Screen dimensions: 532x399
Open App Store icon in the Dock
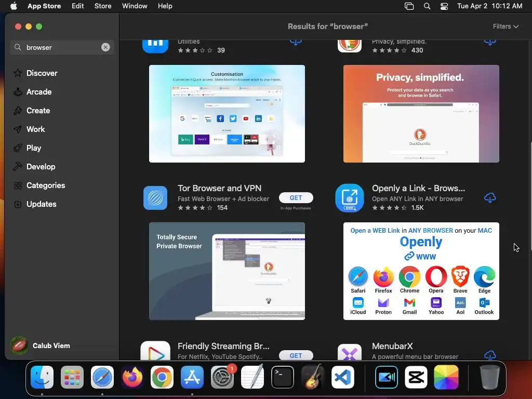tap(192, 377)
